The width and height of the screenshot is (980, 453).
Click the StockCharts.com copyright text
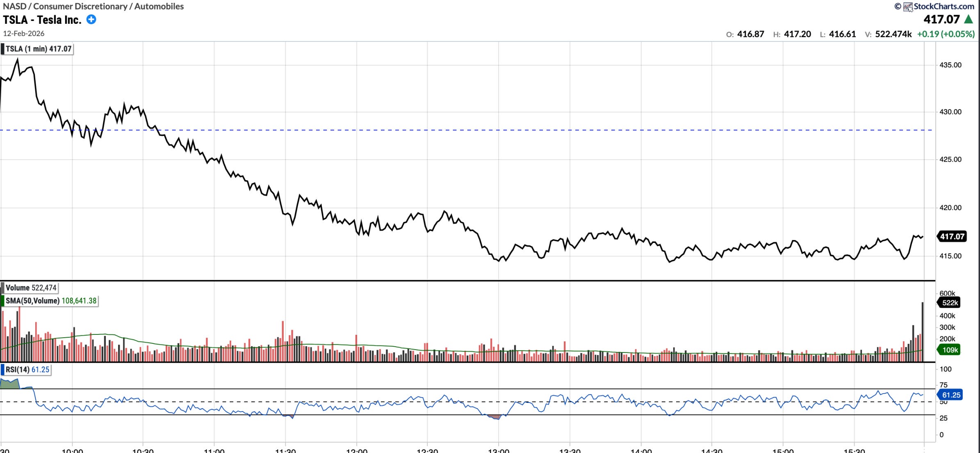tap(944, 7)
